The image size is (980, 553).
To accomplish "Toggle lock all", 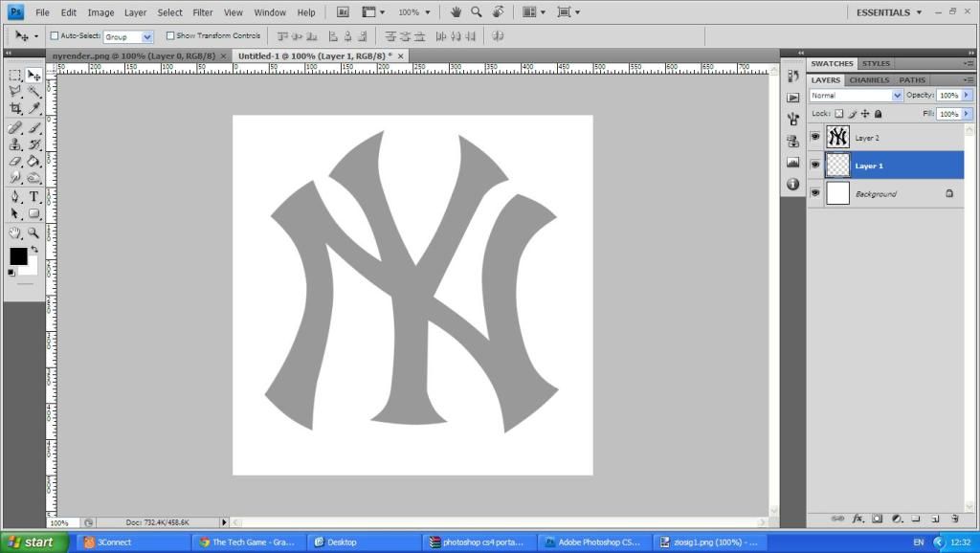I will [879, 114].
